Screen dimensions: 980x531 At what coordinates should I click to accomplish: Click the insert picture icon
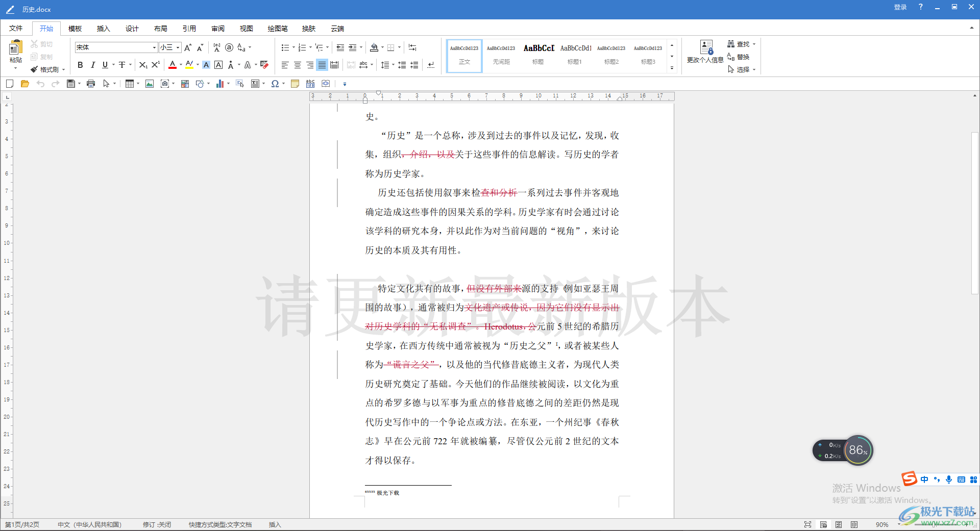(150, 84)
